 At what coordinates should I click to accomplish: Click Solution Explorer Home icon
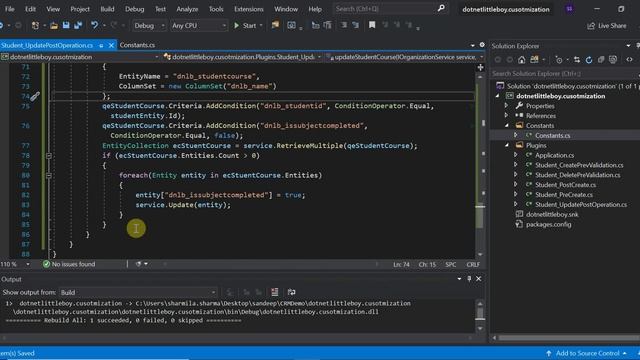522,60
